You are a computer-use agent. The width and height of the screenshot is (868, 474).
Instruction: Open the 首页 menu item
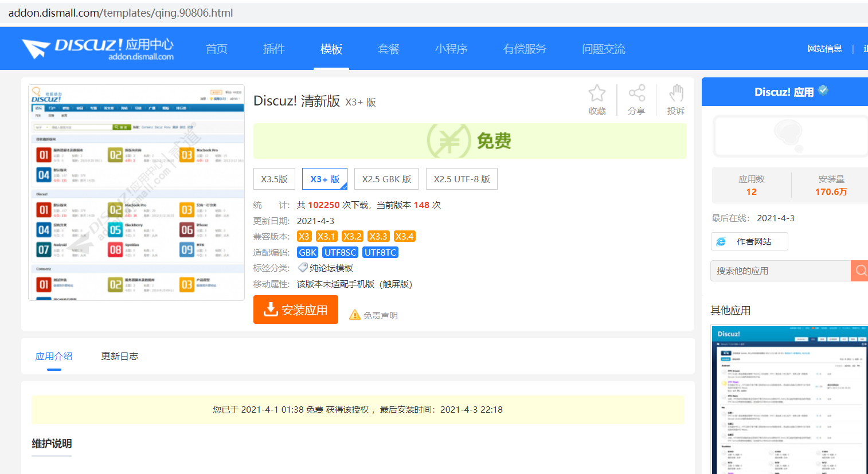(x=217, y=49)
